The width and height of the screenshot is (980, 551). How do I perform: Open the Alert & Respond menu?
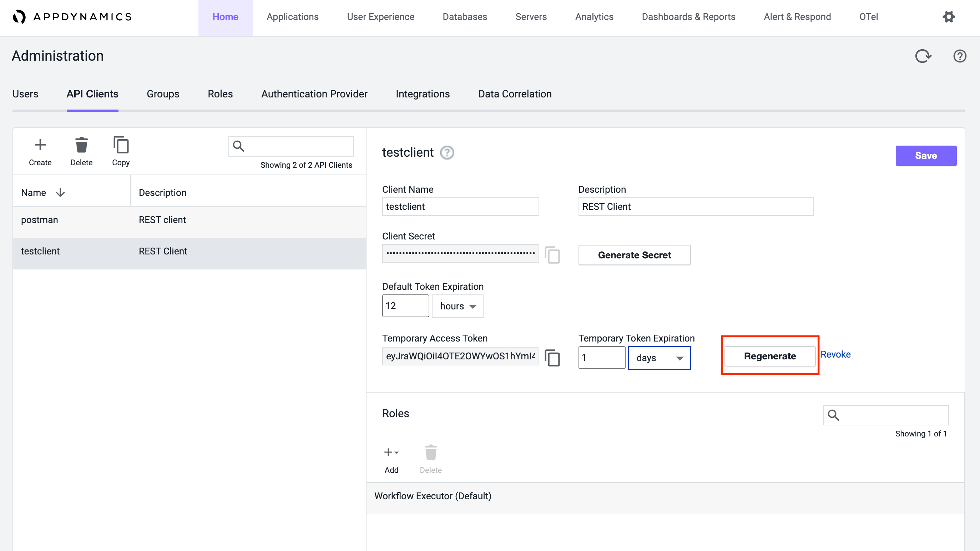[797, 17]
